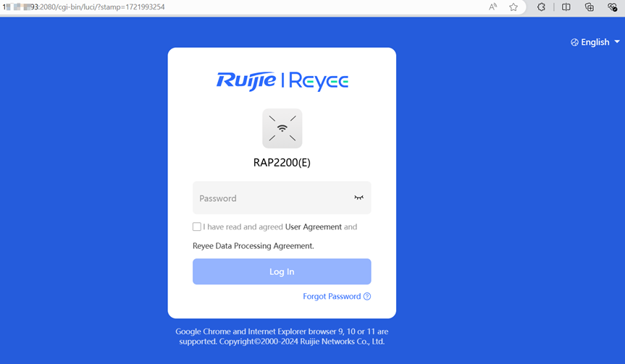Image resolution: width=625 pixels, height=364 pixels.
Task: Open the browser Extensions puzzle icon
Action: click(541, 7)
